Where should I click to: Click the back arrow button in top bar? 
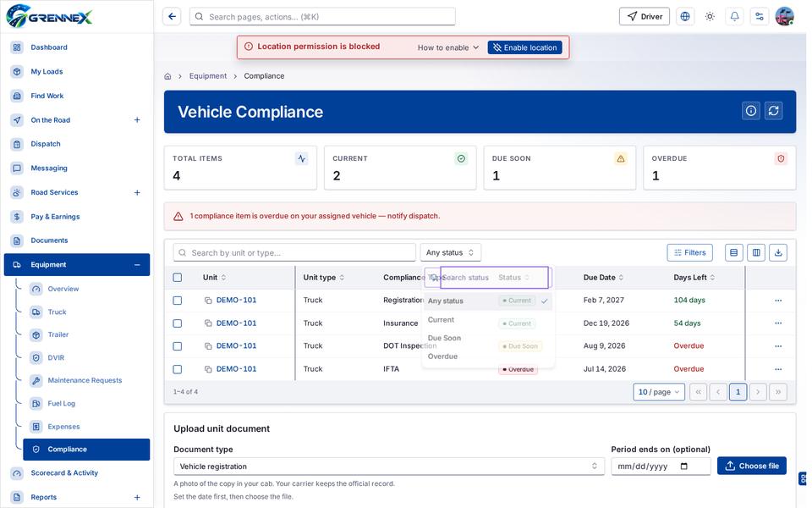click(x=172, y=17)
